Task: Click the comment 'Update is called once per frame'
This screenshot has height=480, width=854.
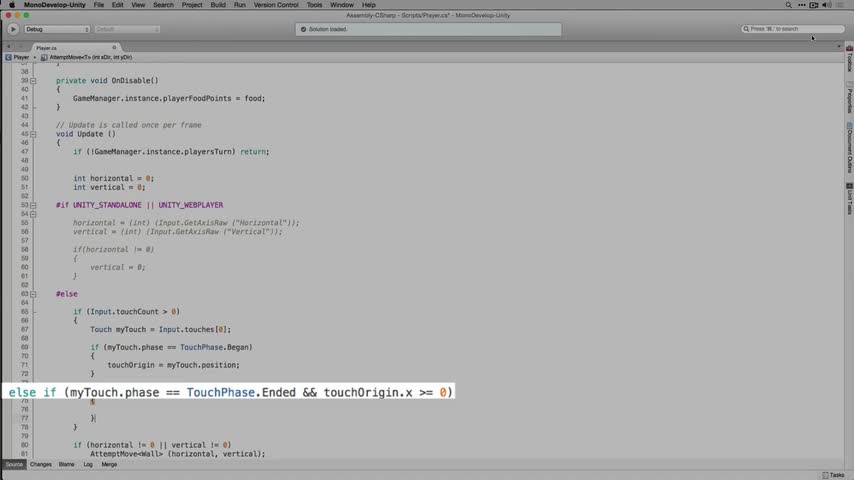Action: pyautogui.click(x=135, y=125)
